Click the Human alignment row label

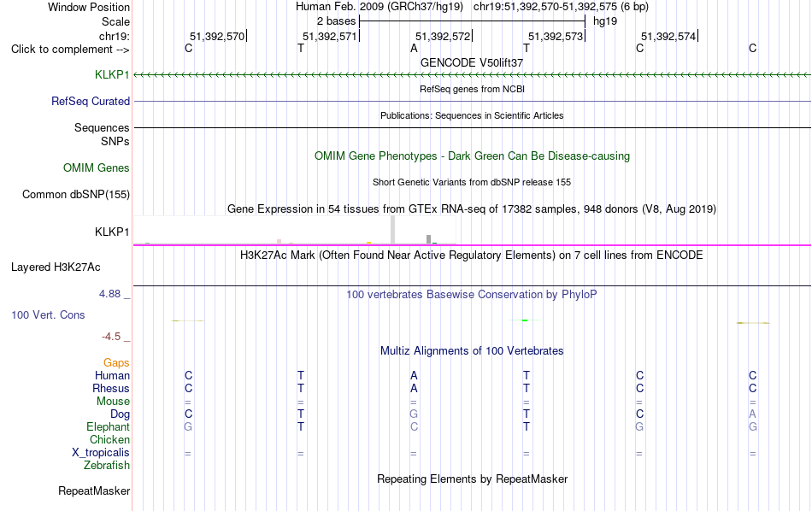(x=112, y=375)
